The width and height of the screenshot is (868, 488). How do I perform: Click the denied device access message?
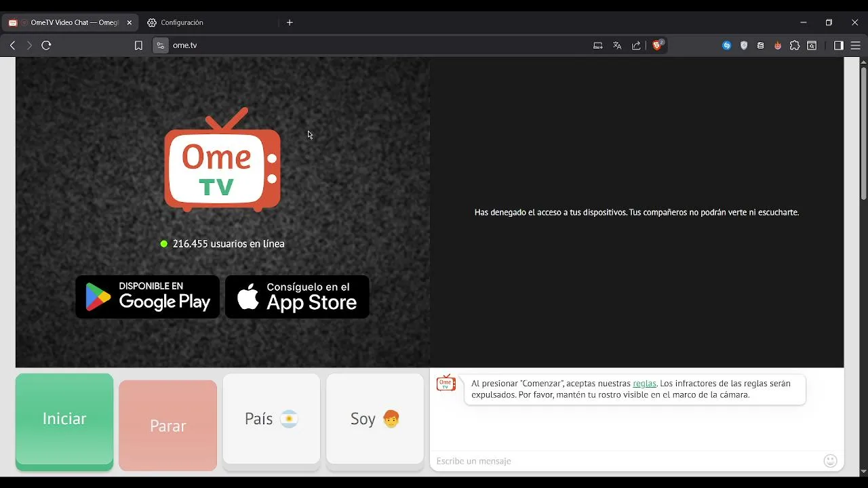(637, 212)
